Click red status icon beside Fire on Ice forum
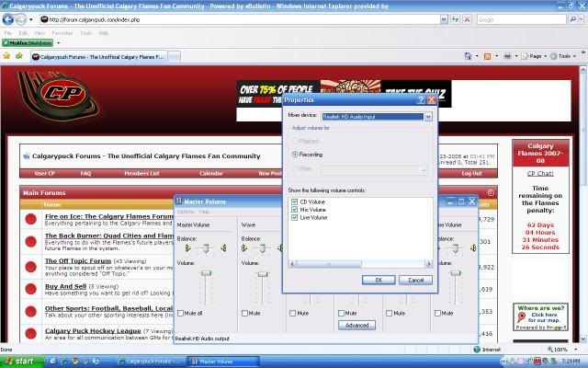The image size is (588, 368). [x=30, y=219]
